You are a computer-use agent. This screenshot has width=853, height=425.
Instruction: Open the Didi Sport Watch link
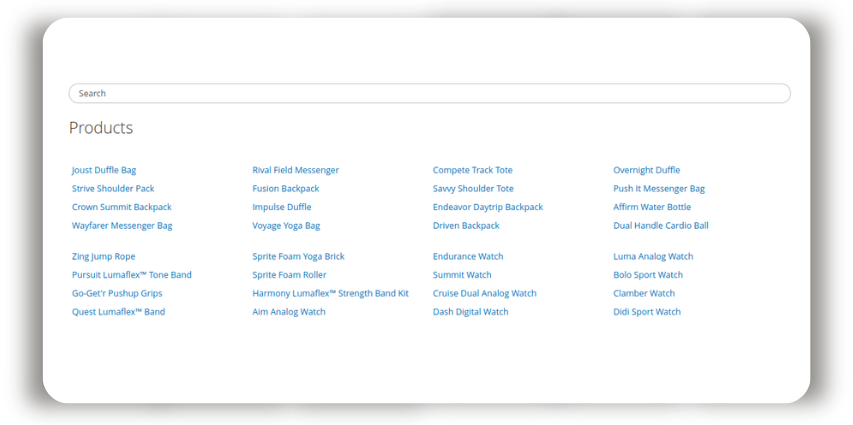click(x=647, y=312)
